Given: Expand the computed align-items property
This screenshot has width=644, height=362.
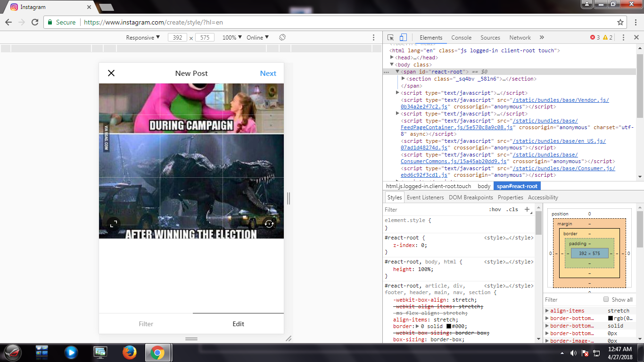Looking at the screenshot, I should pos(547,311).
